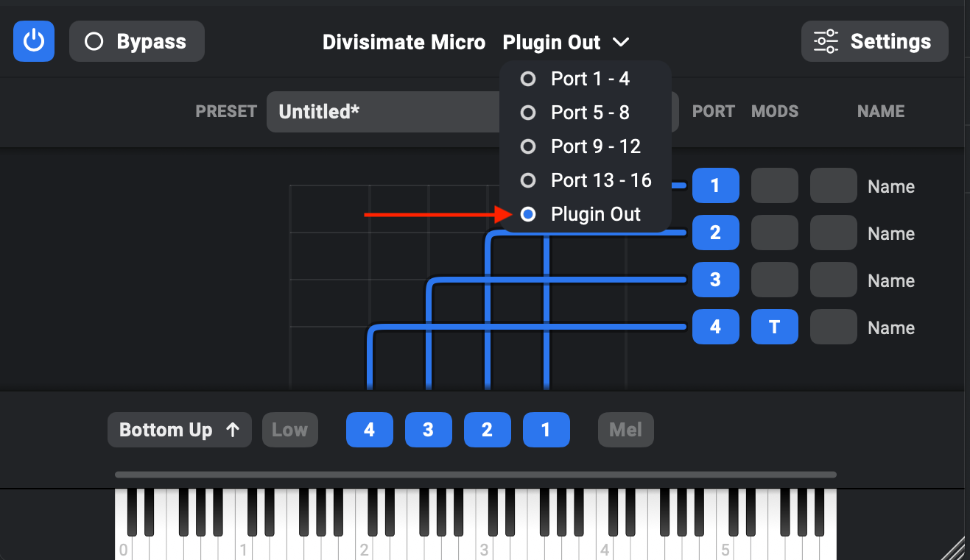Viewport: 970px width, 560px height.
Task: Enable the Bypass toggle
Action: (137, 41)
